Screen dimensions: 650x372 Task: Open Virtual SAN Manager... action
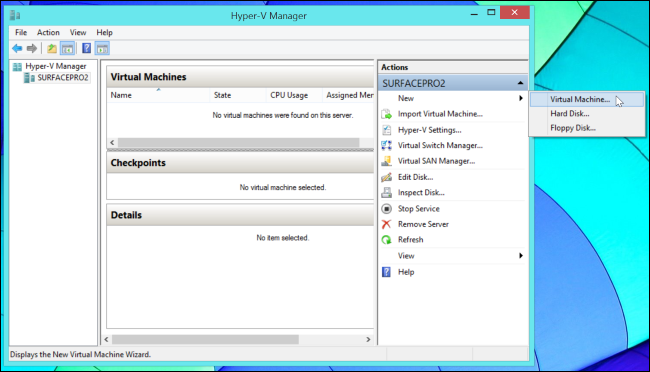437,161
